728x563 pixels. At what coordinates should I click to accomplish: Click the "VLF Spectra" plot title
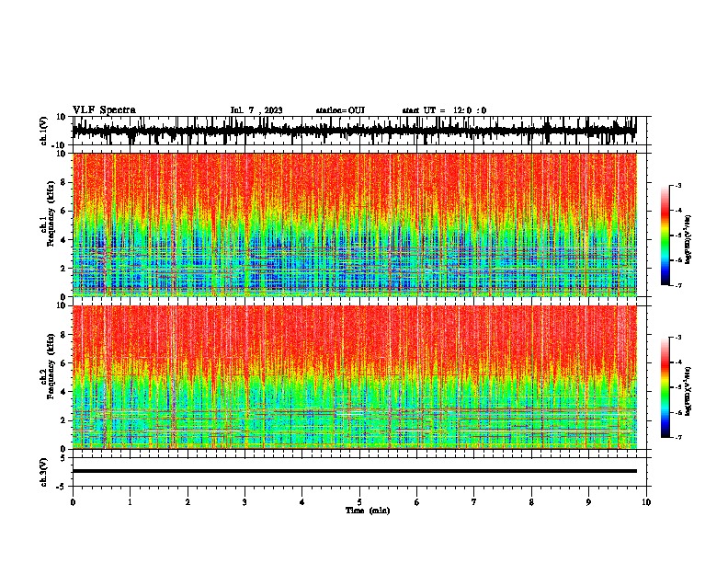coord(104,110)
